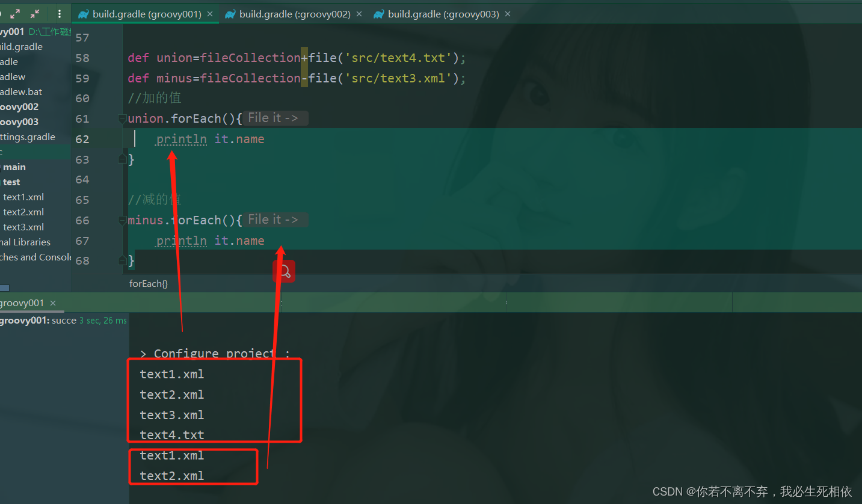The height and width of the screenshot is (504, 862).
Task: Select the groovy003 module in the tree
Action: coord(19,121)
